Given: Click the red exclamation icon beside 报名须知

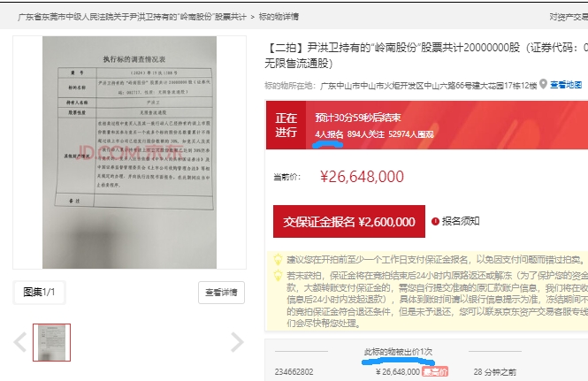Looking at the screenshot, I should point(435,221).
